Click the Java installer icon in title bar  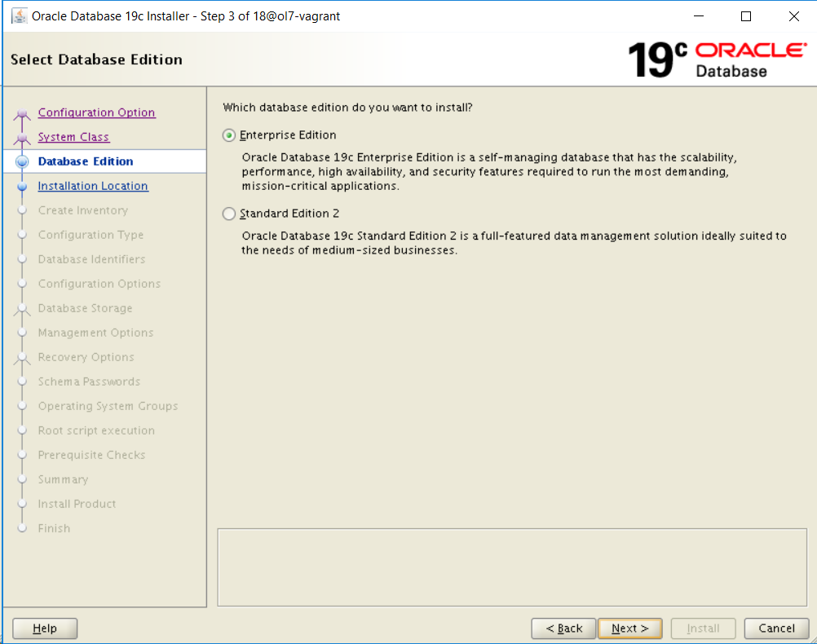tap(20, 16)
